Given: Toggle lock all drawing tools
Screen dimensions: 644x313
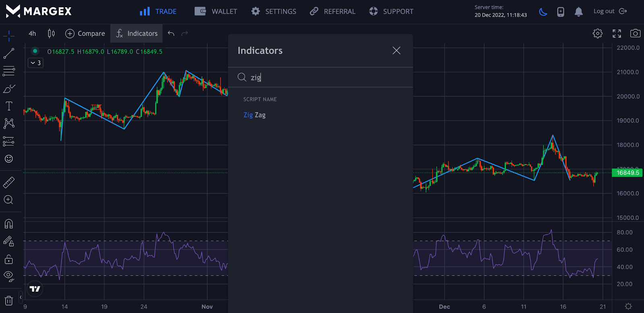Looking at the screenshot, I should pos(9,259).
